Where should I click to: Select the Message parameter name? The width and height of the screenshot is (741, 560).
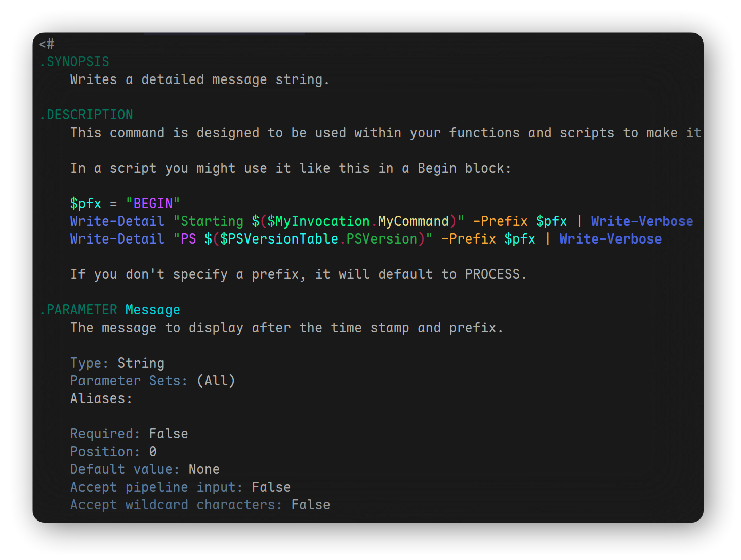click(153, 310)
